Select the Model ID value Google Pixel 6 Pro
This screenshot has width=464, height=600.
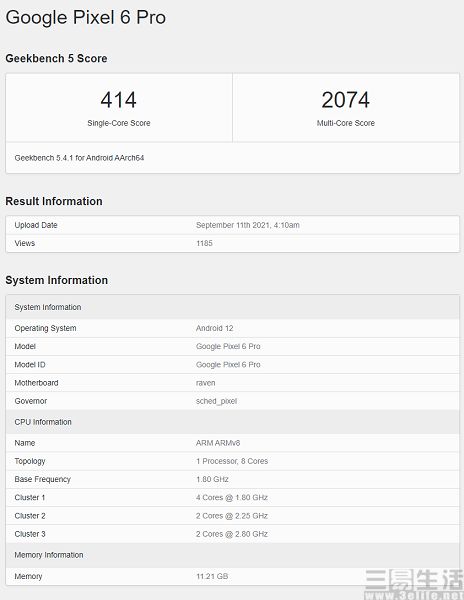click(x=228, y=365)
